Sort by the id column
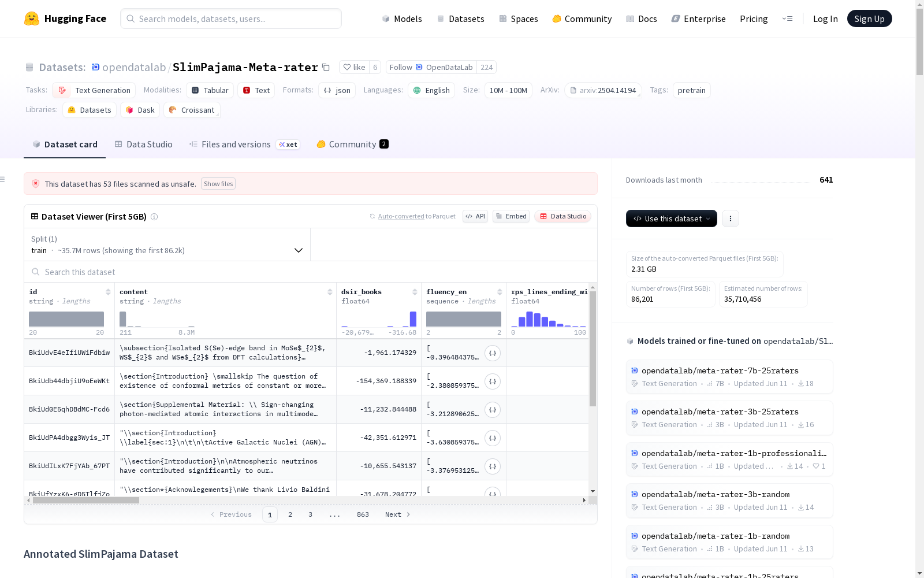The image size is (924, 578). click(108, 292)
